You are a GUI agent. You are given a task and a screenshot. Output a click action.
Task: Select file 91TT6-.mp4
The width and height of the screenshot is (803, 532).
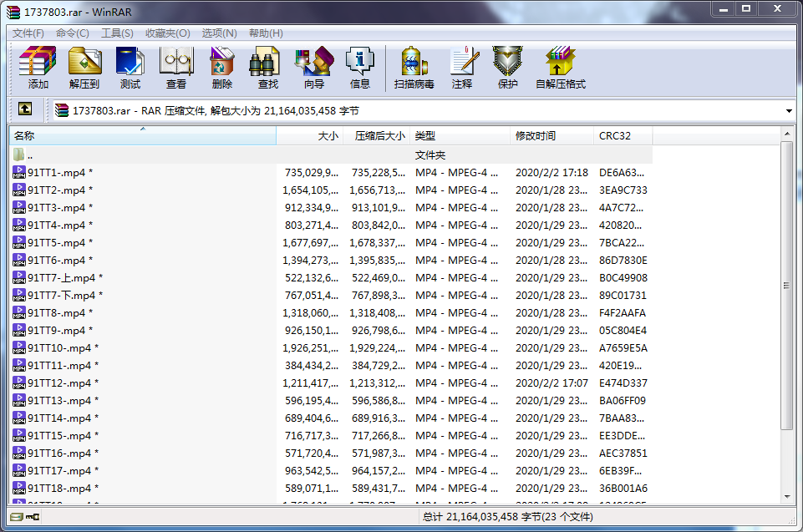[x=60, y=260]
